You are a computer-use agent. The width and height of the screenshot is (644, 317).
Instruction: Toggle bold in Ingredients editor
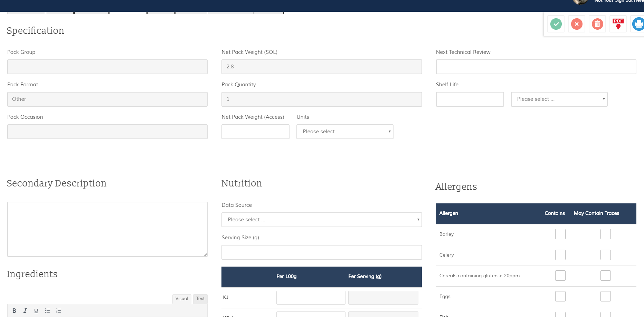click(14, 310)
